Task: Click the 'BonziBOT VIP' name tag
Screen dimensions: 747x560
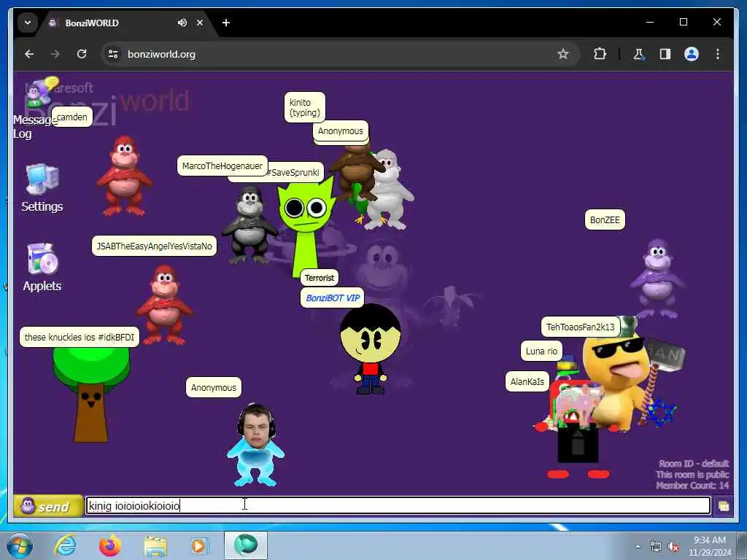Action: [x=333, y=298]
